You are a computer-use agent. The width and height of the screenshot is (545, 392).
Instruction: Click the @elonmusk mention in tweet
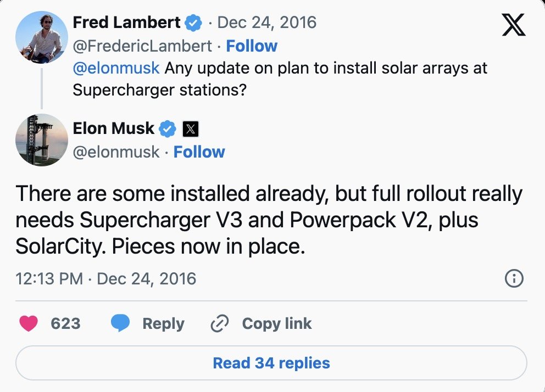pos(116,69)
